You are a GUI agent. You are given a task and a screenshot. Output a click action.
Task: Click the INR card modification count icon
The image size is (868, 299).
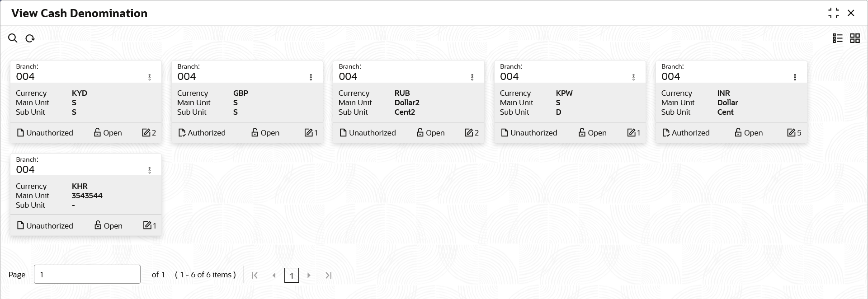[x=791, y=132]
